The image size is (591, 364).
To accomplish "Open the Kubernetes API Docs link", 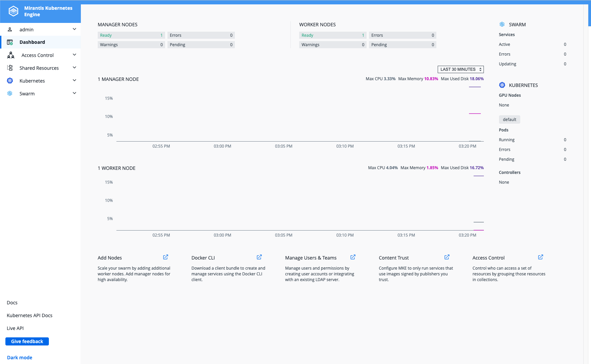I will click(30, 315).
